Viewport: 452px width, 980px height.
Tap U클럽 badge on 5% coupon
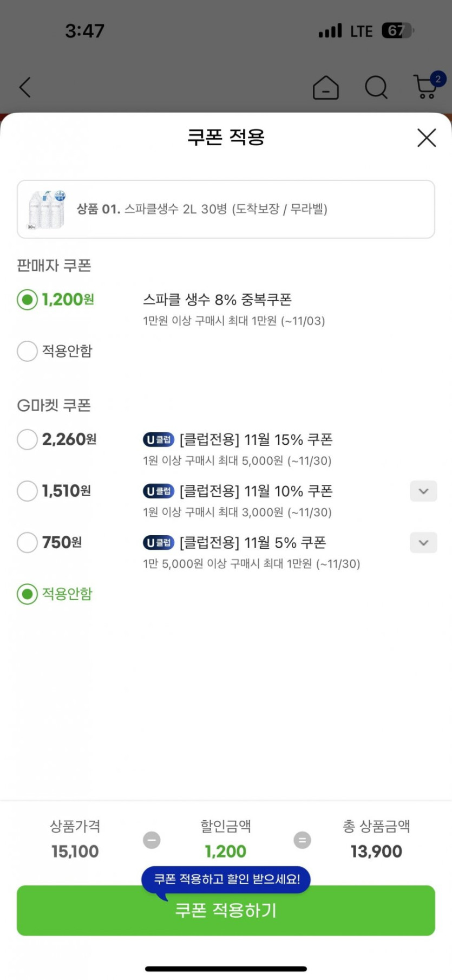tap(159, 542)
